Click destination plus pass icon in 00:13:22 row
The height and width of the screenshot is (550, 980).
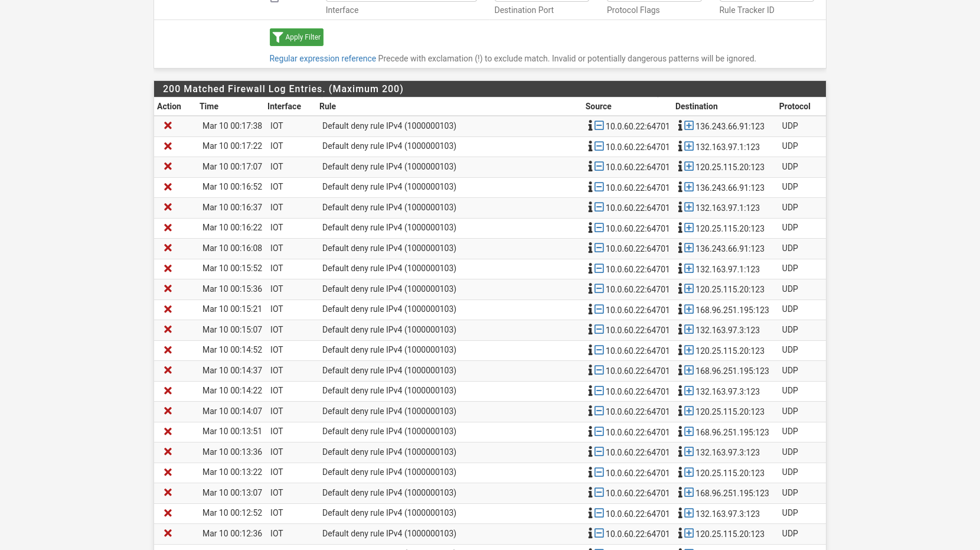pyautogui.click(x=689, y=472)
